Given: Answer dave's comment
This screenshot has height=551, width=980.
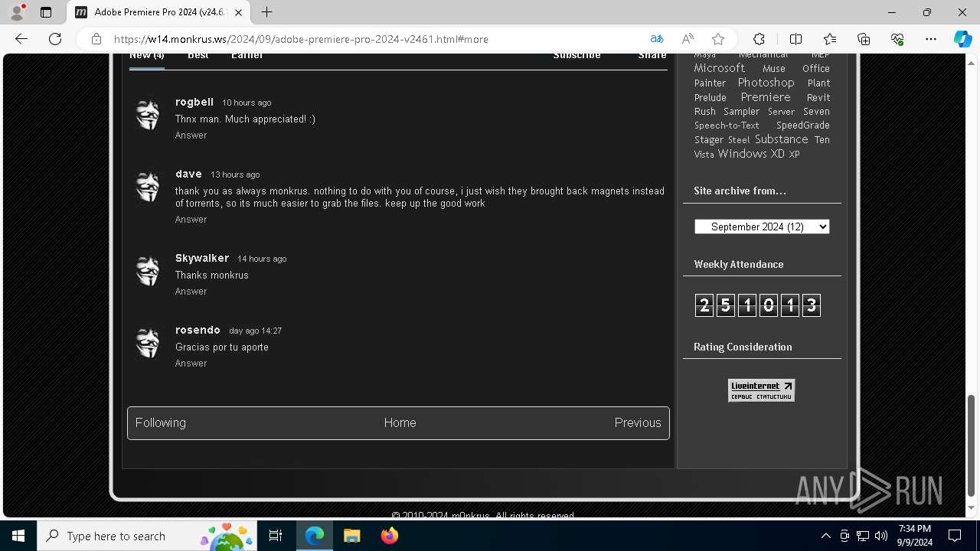Looking at the screenshot, I should pyautogui.click(x=191, y=220).
